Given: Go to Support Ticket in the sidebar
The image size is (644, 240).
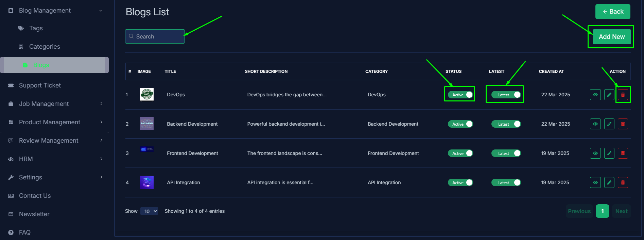Looking at the screenshot, I should [x=40, y=85].
